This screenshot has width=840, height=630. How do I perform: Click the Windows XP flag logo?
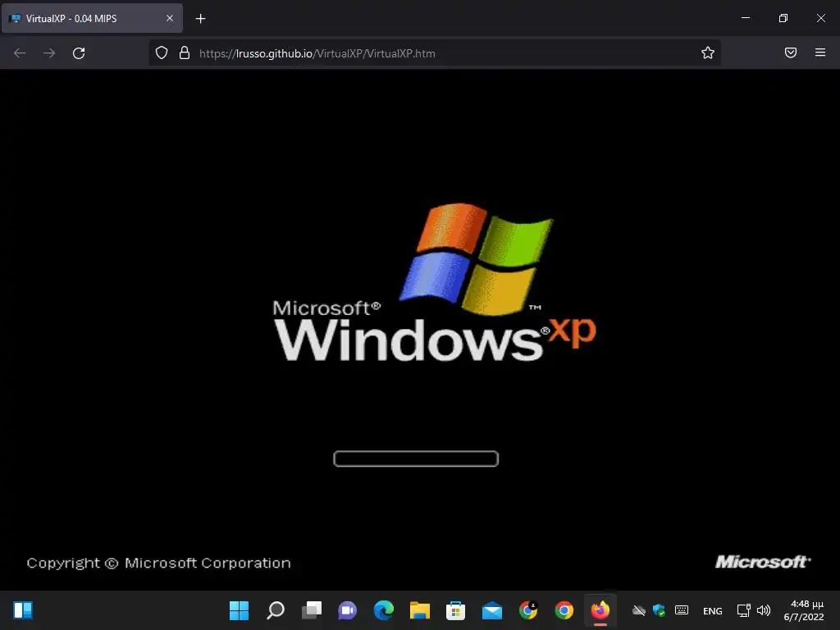point(477,258)
